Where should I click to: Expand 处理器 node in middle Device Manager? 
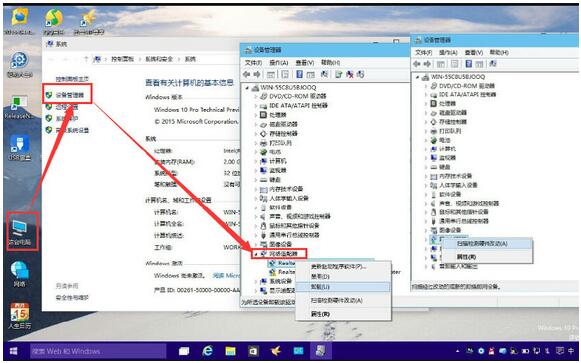click(x=256, y=115)
